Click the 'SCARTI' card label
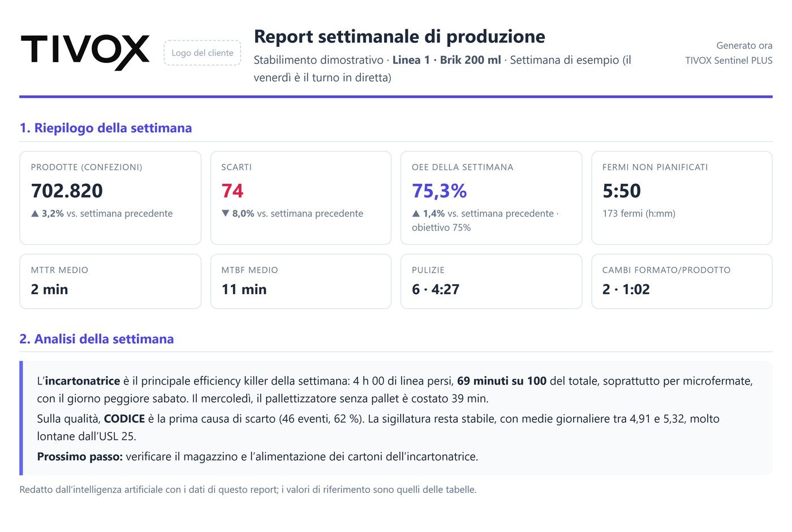 236,167
